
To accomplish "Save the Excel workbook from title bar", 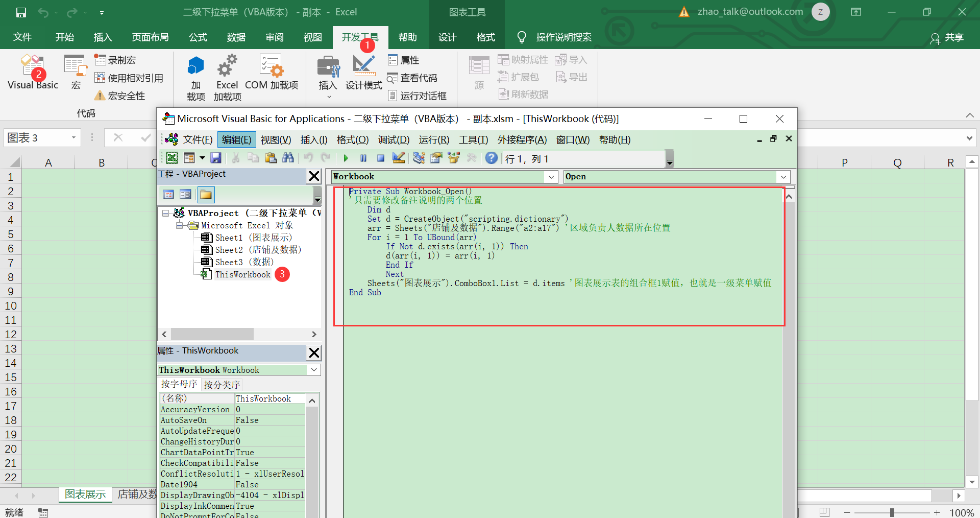I will 21,12.
